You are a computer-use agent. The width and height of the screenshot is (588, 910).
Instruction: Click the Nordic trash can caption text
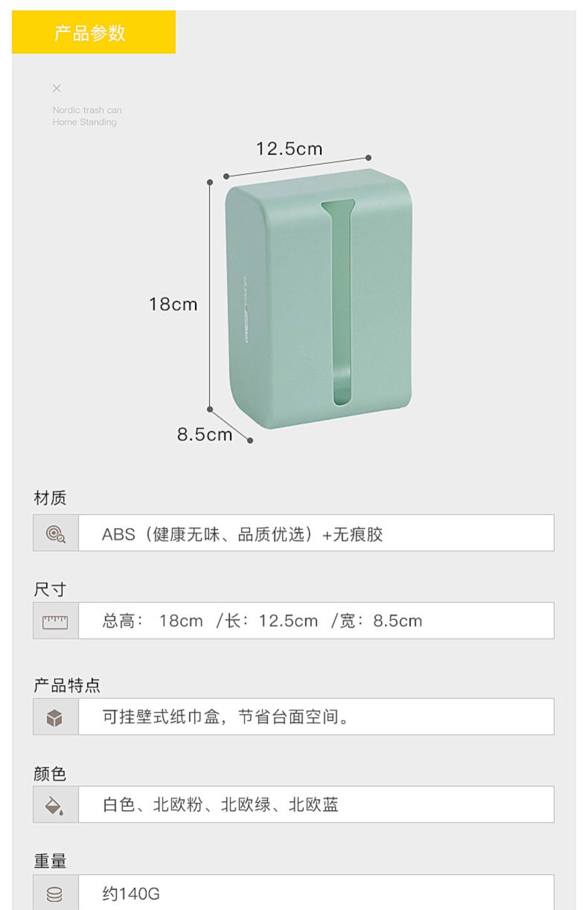pyautogui.click(x=87, y=116)
